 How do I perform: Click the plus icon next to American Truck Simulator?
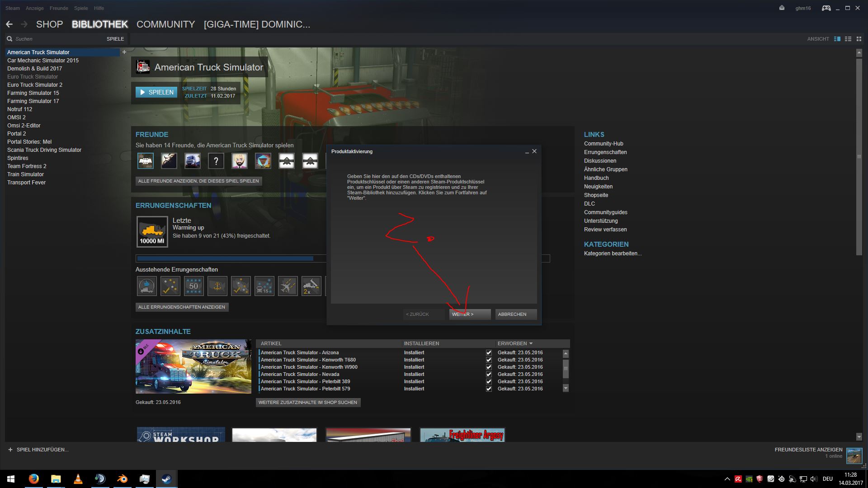pos(124,52)
